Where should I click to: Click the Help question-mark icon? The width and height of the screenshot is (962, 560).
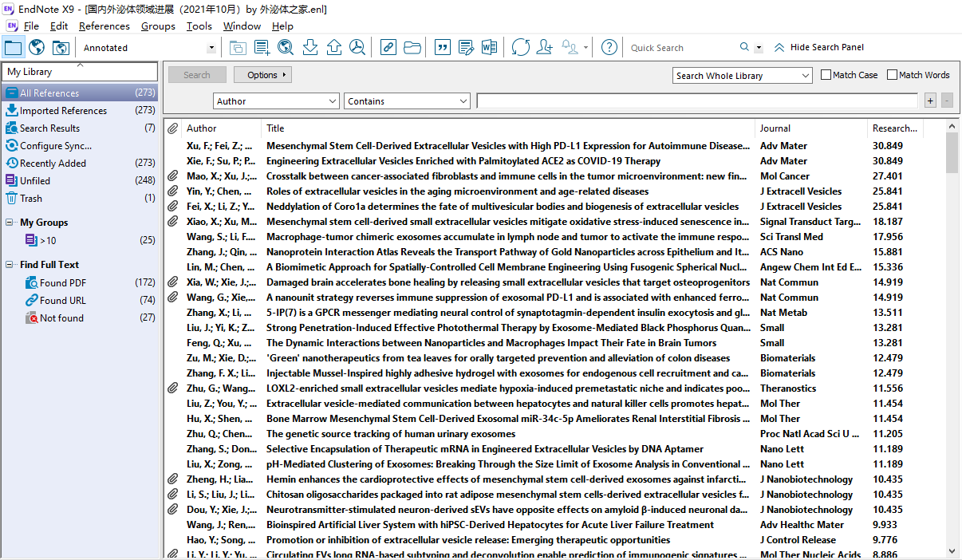609,47
